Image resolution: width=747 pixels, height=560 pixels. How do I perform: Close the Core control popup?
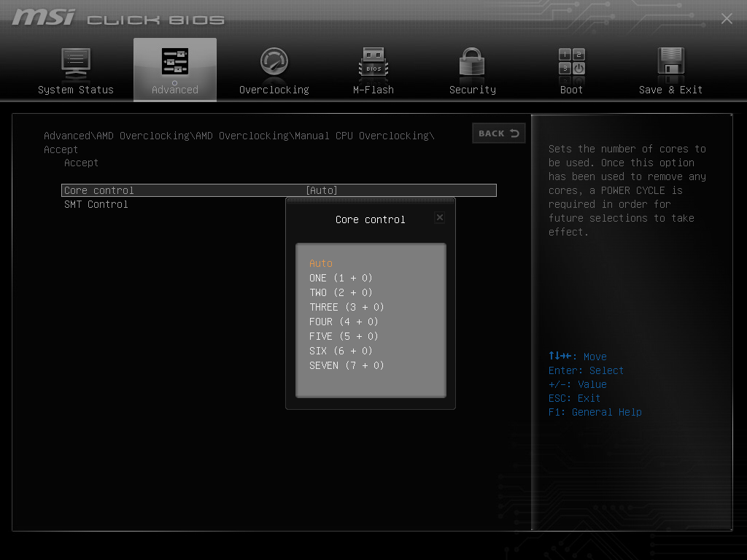[440, 217]
